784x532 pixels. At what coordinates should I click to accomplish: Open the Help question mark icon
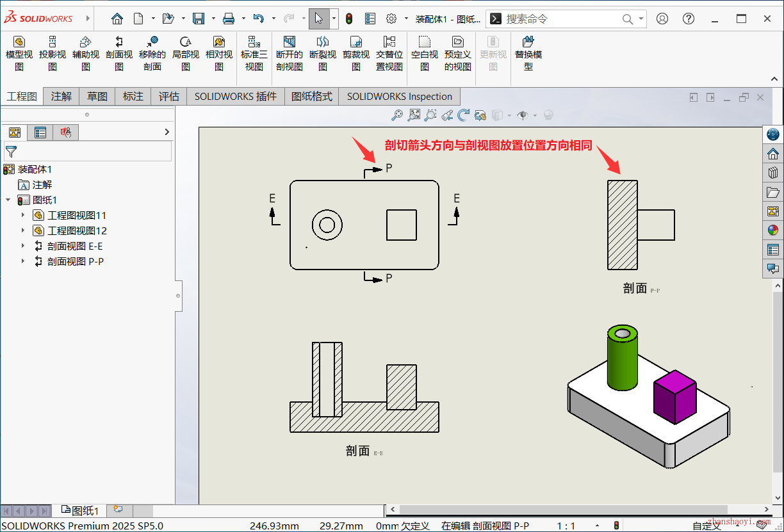coord(689,19)
